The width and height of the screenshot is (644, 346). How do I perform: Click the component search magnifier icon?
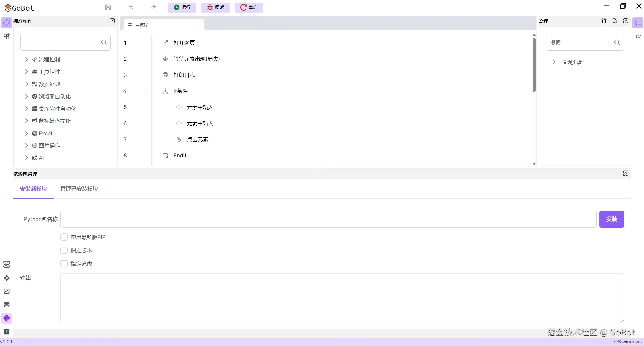pos(104,42)
